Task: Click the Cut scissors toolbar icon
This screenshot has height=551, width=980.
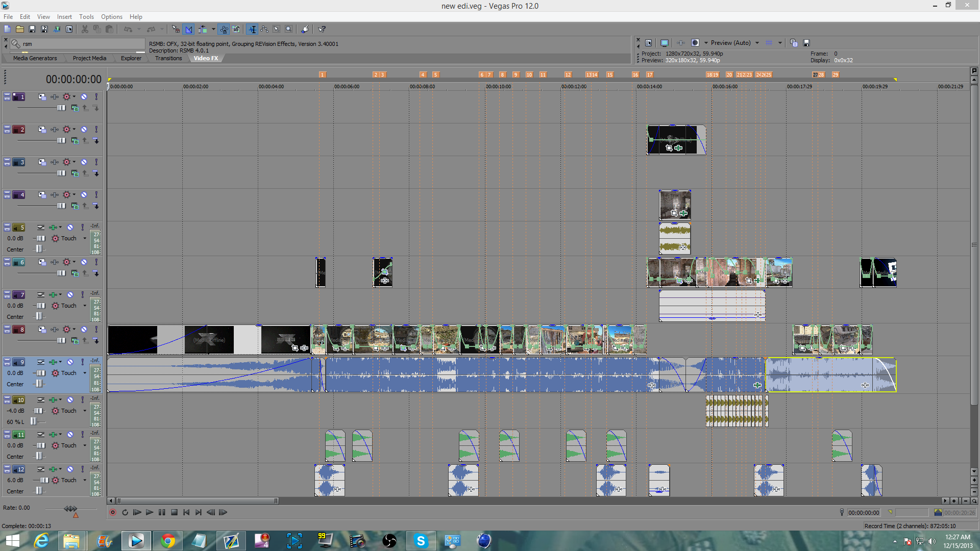Action: [85, 30]
